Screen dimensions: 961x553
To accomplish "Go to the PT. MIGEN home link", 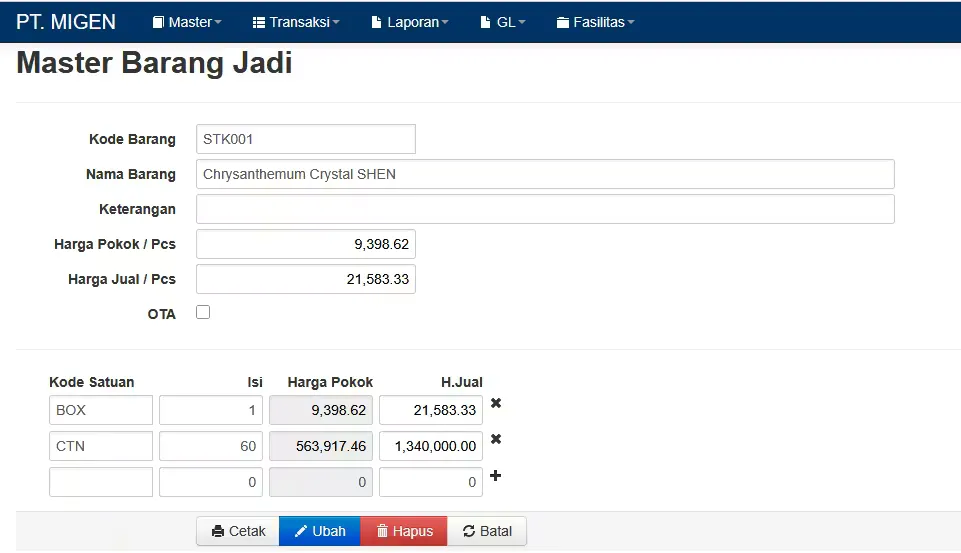I will pyautogui.click(x=66, y=22).
